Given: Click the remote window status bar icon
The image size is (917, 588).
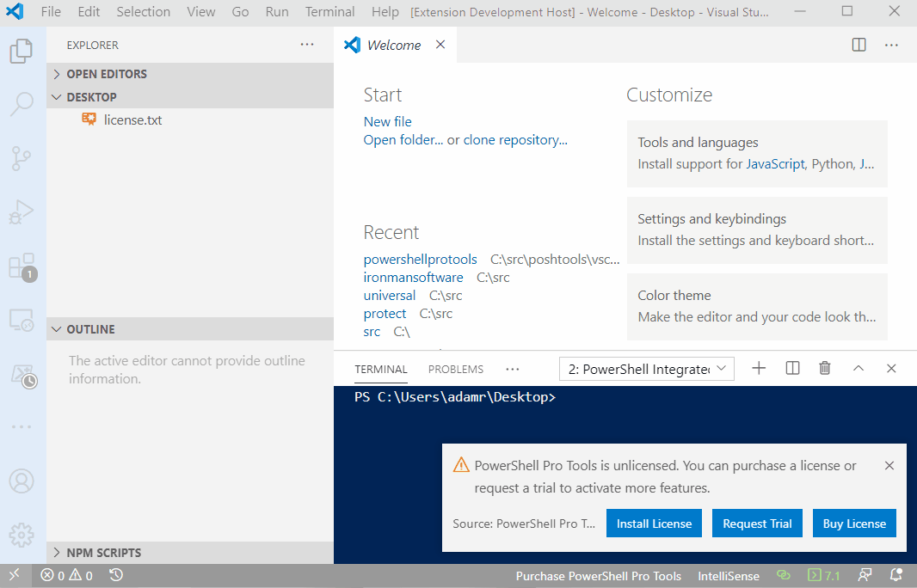Looking at the screenshot, I should tap(14, 576).
